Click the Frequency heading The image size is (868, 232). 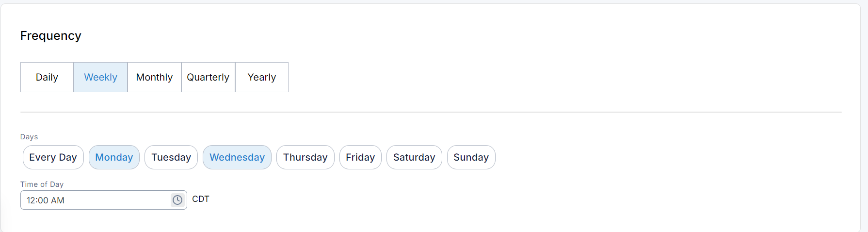(51, 36)
